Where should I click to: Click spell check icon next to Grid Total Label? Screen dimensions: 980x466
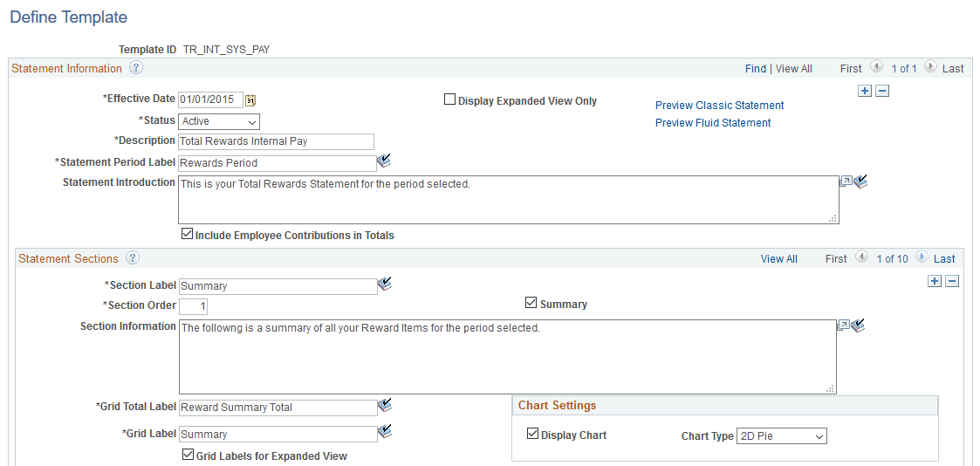(x=386, y=405)
